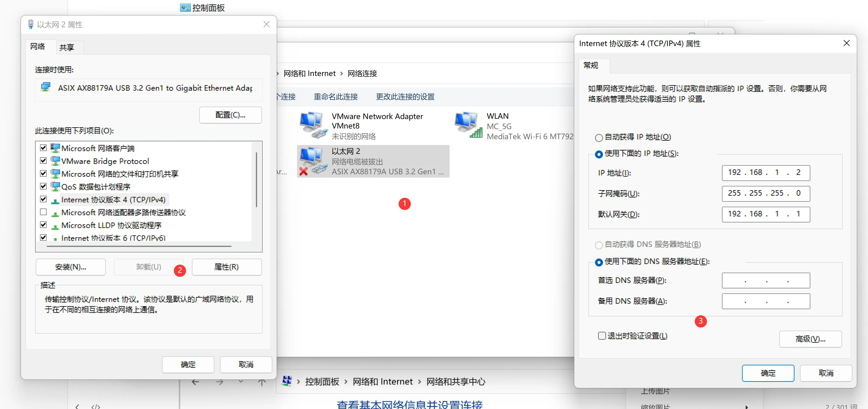Click the forward arrow navigation icon
The height and width of the screenshot is (409, 868).
click(x=219, y=382)
